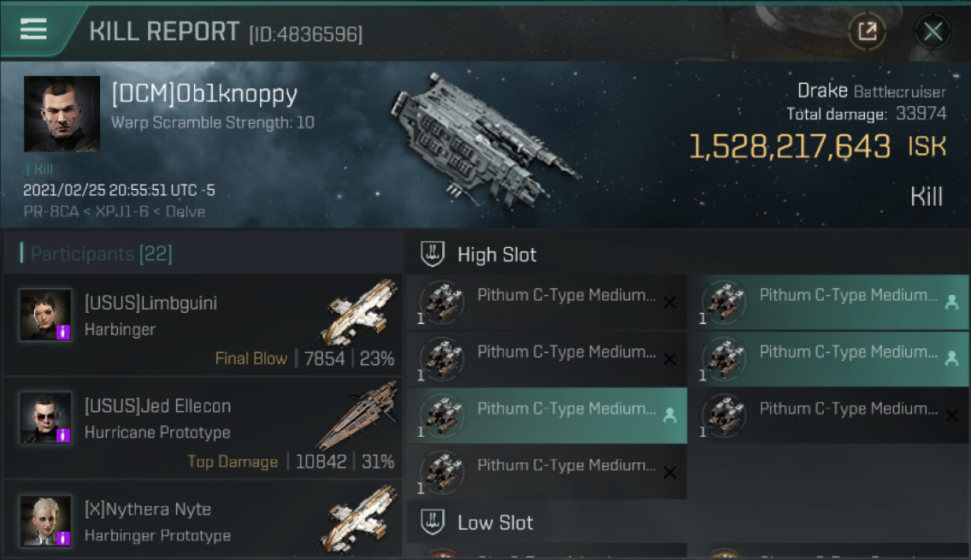The image size is (971, 560).
Task: Select the [DCM]Oblknoppy player name
Action: pos(204,94)
